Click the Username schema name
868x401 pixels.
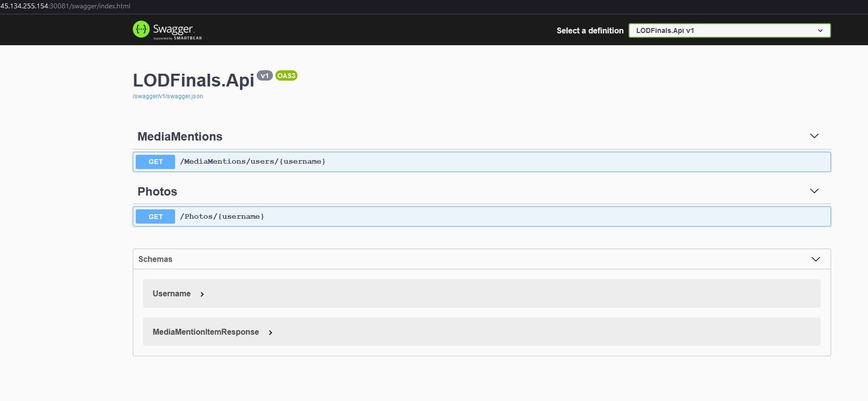pyautogui.click(x=172, y=293)
